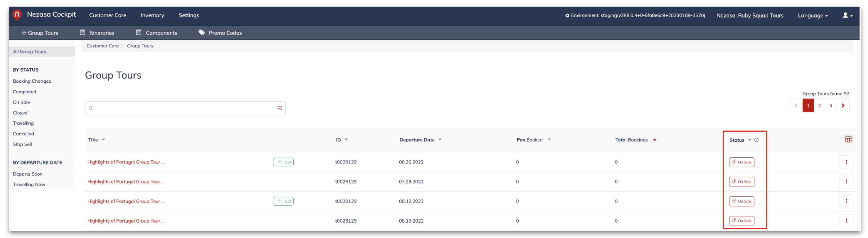This screenshot has height=238, width=868.
Task: Open Highlights of Portugal tour departing 08.12.2022
Action: pos(126,201)
